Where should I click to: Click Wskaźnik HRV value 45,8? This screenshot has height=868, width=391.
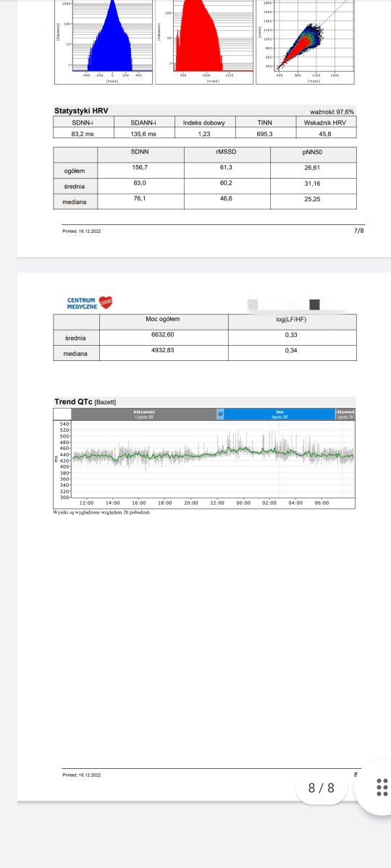(x=324, y=133)
